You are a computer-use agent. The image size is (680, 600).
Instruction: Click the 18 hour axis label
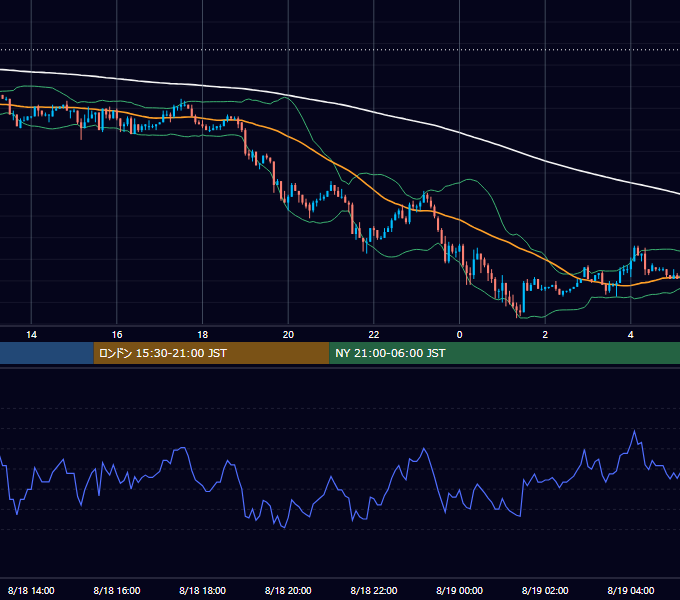(x=203, y=335)
